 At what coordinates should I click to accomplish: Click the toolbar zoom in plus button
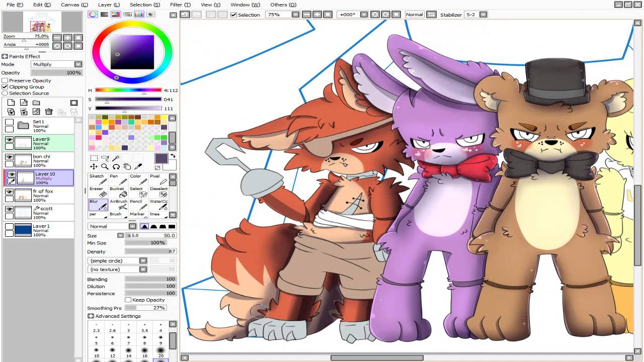point(317,15)
